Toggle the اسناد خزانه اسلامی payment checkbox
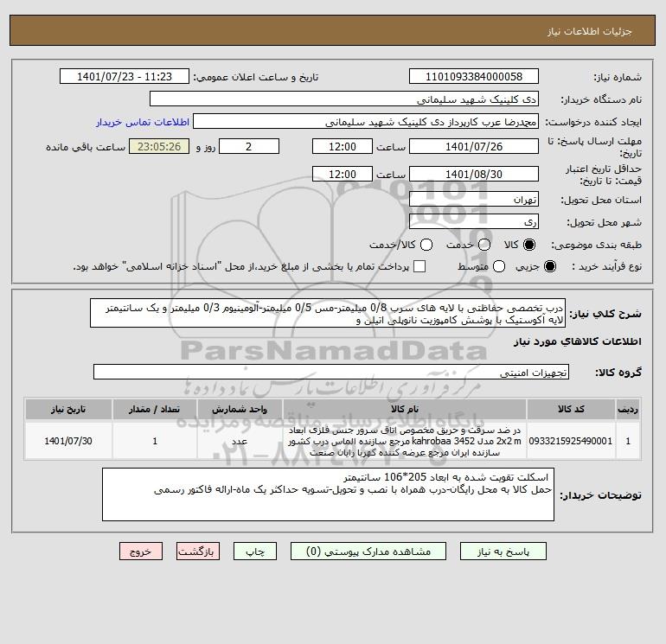666x644 pixels. (x=419, y=266)
